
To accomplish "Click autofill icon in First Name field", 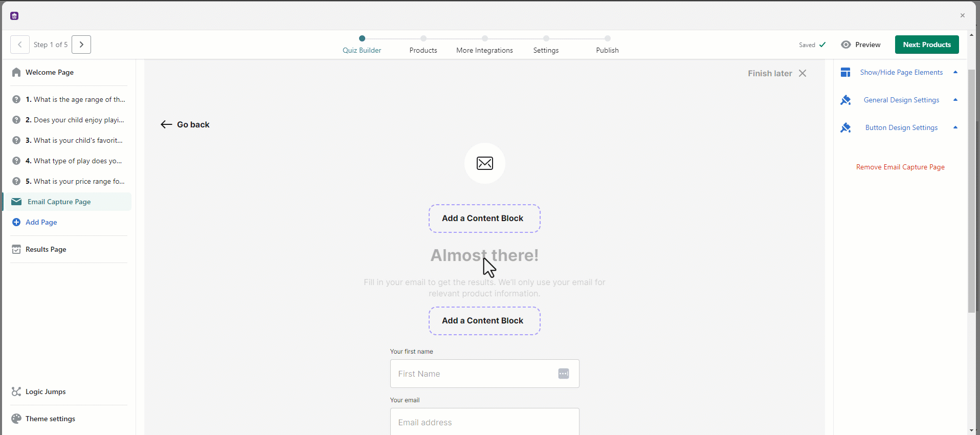I will click(564, 374).
